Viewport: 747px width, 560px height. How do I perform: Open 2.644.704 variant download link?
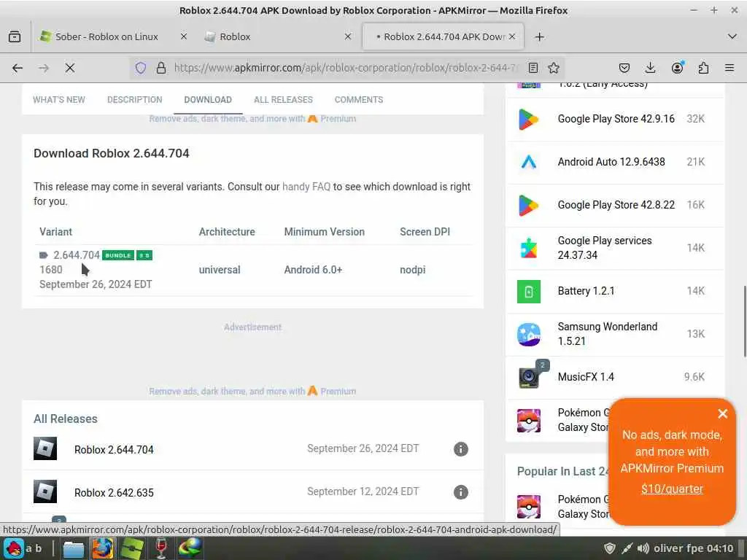76,255
